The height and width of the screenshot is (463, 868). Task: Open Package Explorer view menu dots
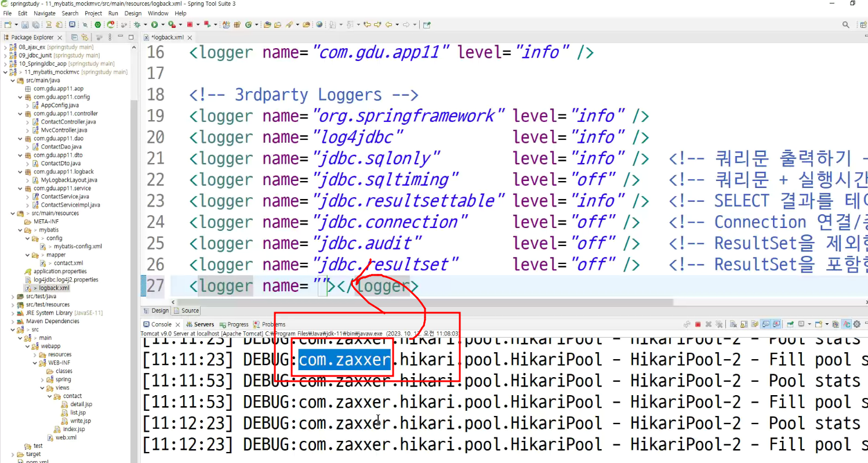110,37
